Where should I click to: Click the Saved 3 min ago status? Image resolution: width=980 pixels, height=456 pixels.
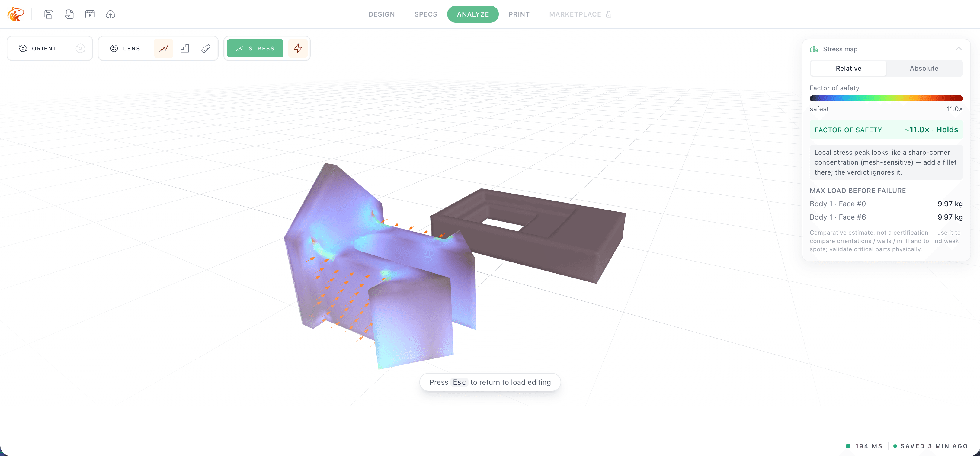pyautogui.click(x=930, y=446)
